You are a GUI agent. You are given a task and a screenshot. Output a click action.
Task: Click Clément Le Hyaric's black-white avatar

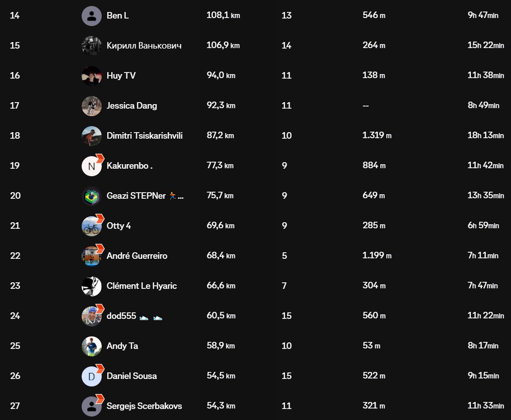(x=92, y=286)
